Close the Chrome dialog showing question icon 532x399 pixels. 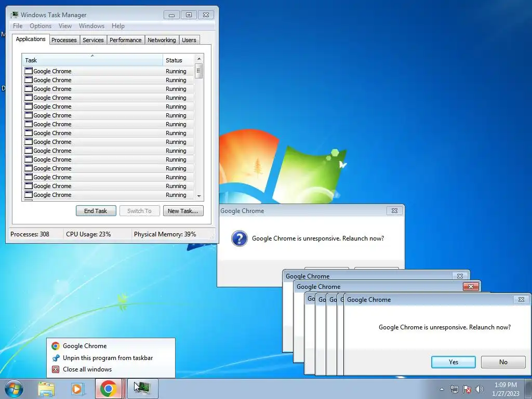[x=395, y=211]
